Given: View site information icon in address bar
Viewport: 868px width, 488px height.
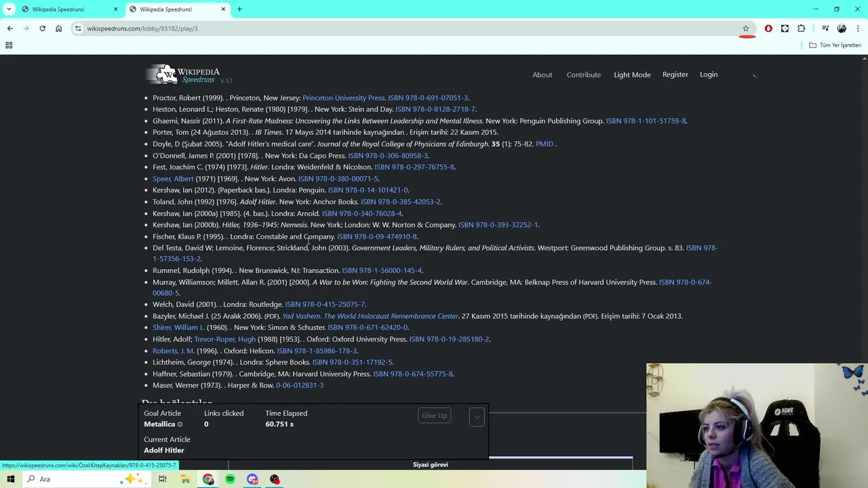Looking at the screenshot, I should (78, 28).
